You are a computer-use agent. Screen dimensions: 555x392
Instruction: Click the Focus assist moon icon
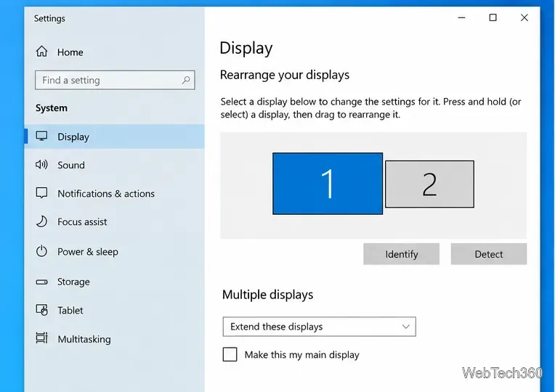41,221
